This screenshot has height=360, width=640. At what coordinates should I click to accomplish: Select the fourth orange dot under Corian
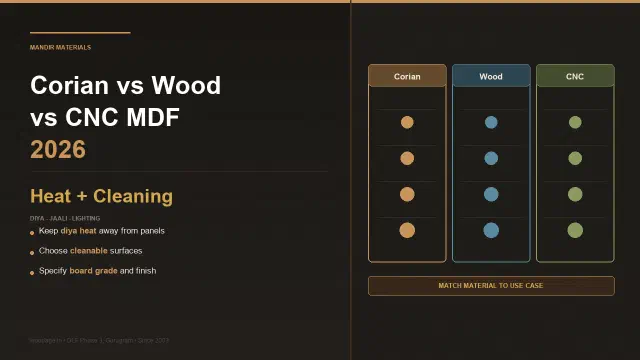407,230
